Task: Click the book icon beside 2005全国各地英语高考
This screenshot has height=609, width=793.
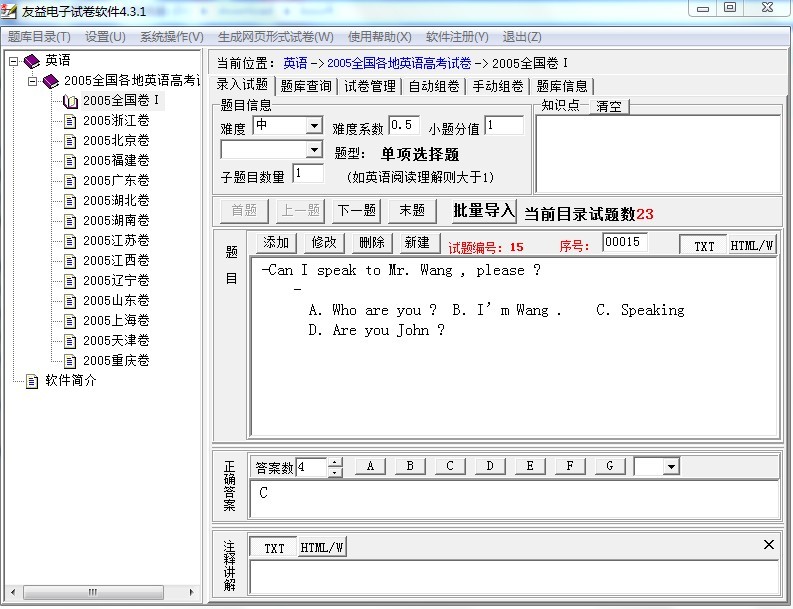Action: point(51,81)
